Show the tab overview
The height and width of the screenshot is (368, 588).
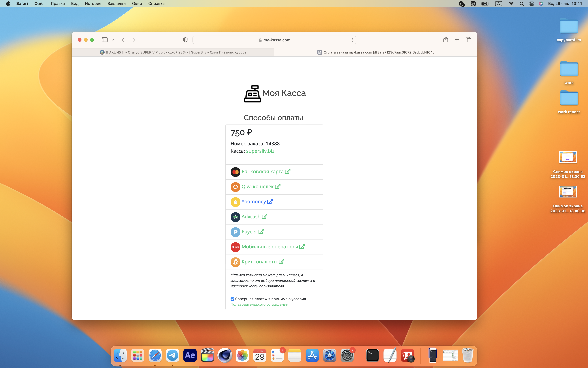coord(468,40)
